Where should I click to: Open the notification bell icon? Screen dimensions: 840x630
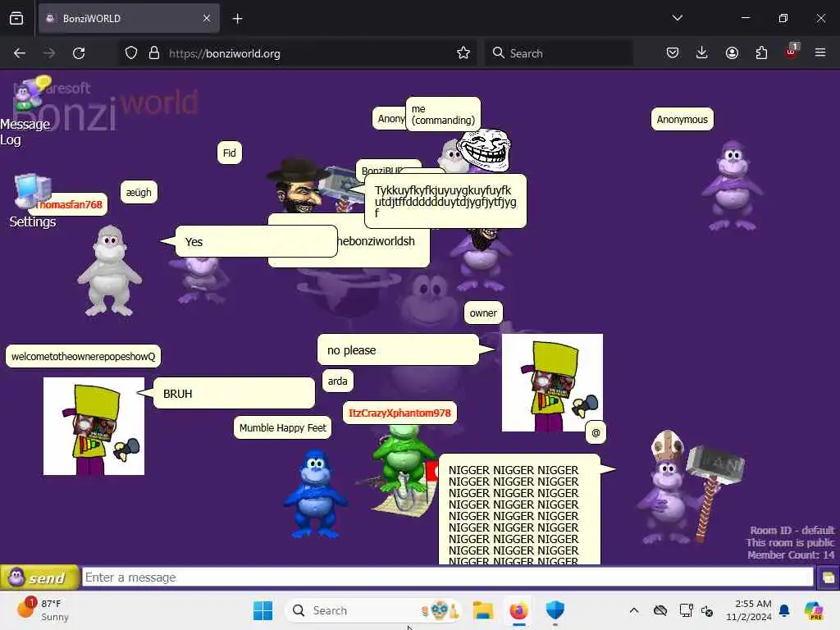point(784,610)
